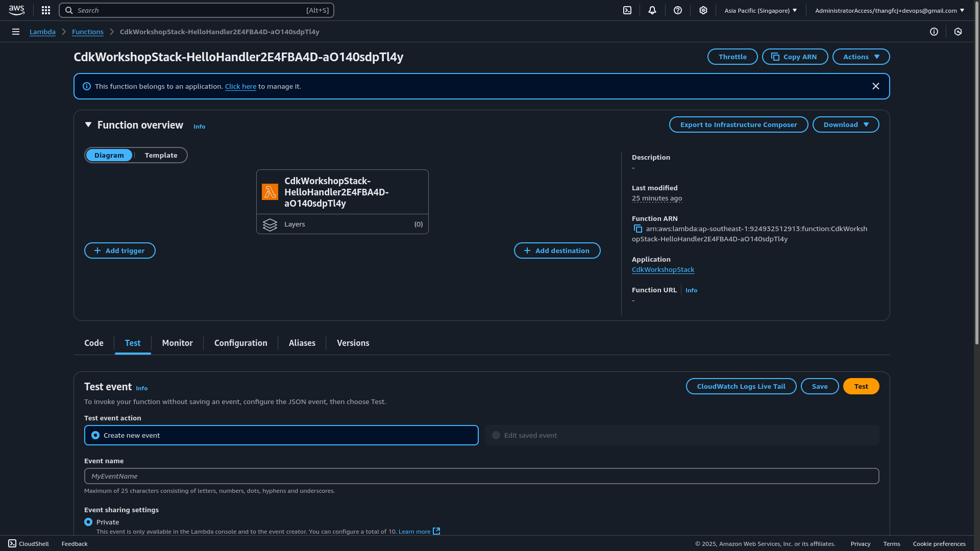Screen dimensions: 980x551
Task: Click the Layers row in function diagram
Action: pyautogui.click(x=342, y=224)
